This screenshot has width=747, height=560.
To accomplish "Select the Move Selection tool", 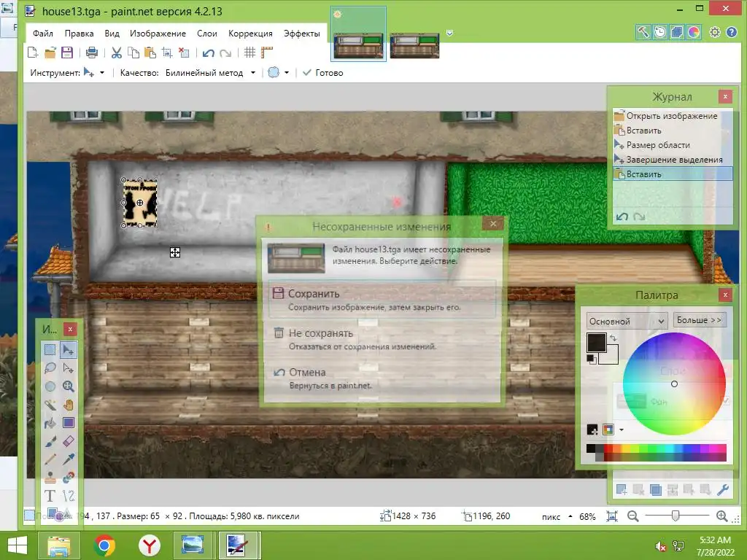I will (x=68, y=368).
